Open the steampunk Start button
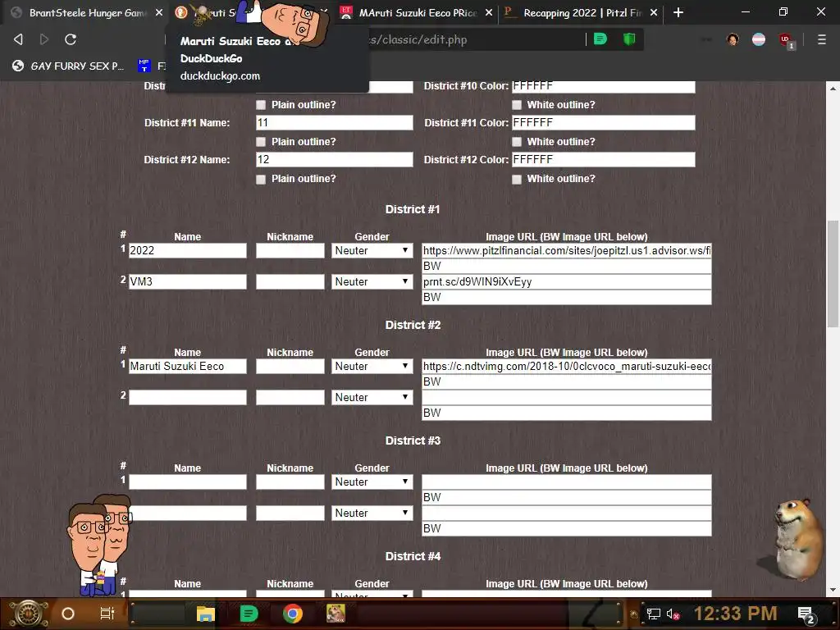This screenshot has height=630, width=840. [27, 614]
